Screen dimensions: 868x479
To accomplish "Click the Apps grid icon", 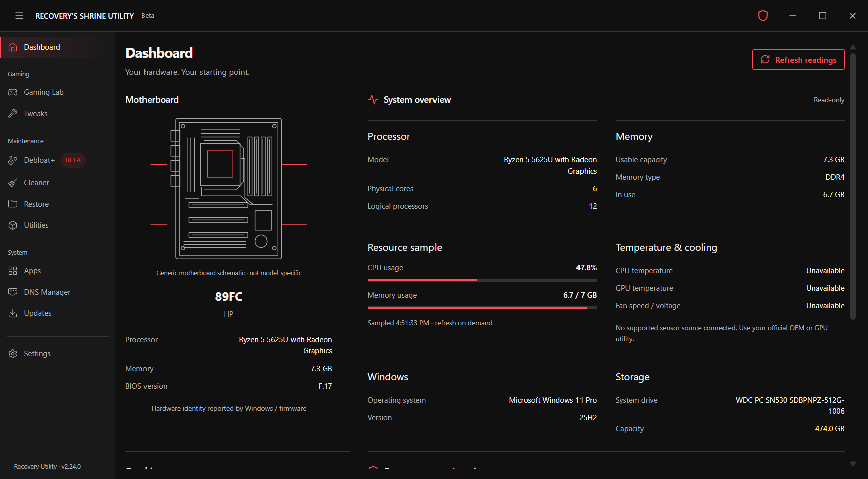I will [x=13, y=271].
